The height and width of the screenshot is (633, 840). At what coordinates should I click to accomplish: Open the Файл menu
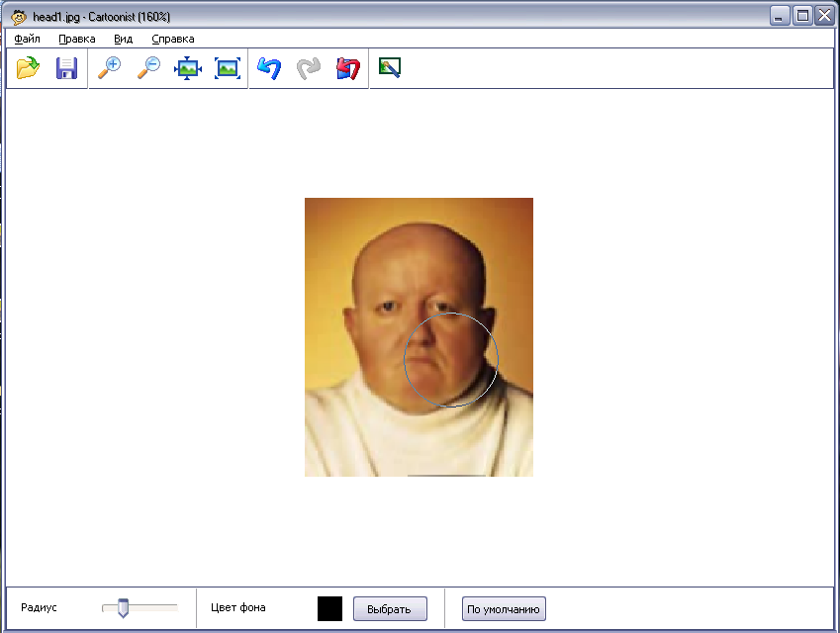tap(27, 39)
